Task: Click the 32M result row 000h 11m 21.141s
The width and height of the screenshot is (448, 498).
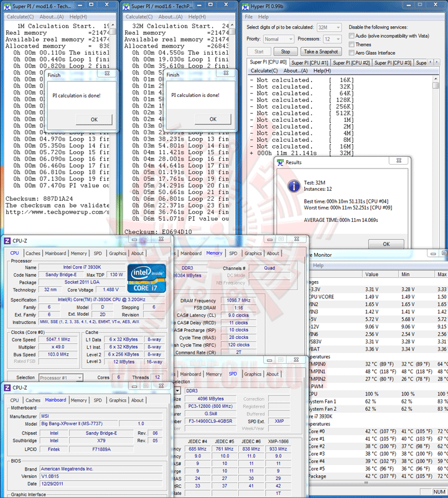Action: (x=302, y=153)
